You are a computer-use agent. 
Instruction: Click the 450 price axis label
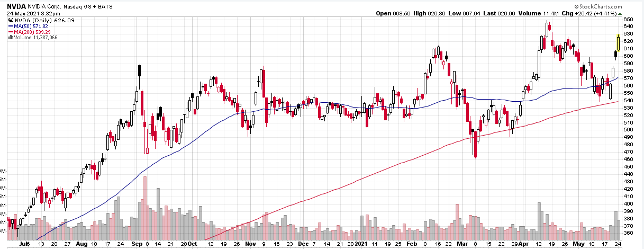629,166
